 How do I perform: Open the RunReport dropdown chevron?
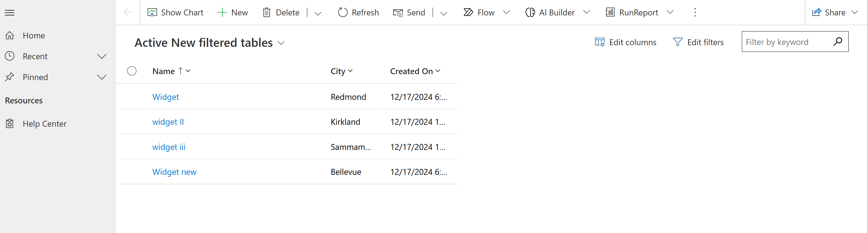point(670,12)
